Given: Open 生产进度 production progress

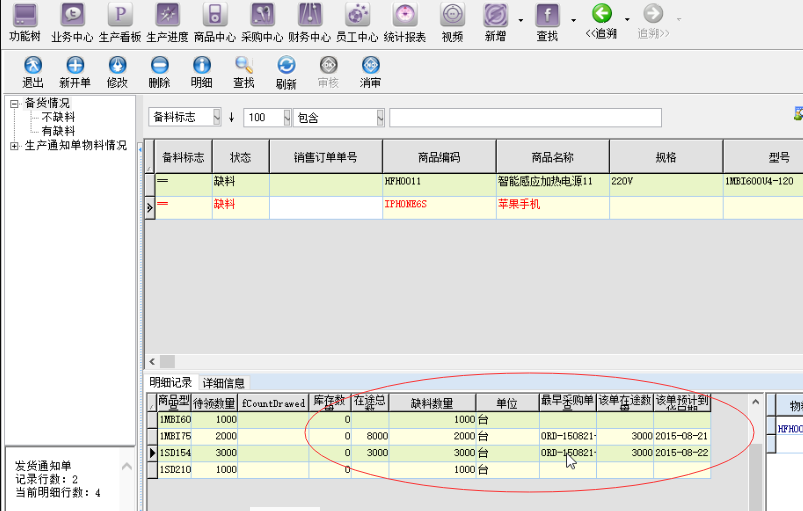Looking at the screenshot, I should [x=167, y=22].
